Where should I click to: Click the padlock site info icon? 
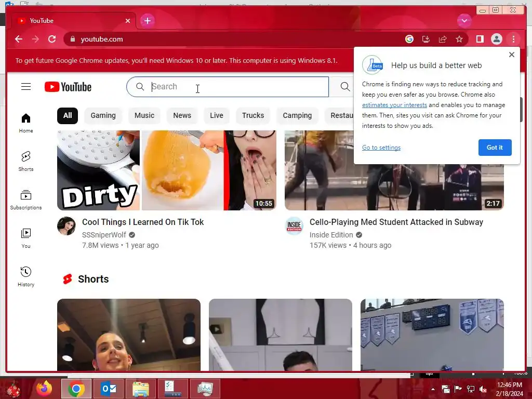(x=73, y=39)
